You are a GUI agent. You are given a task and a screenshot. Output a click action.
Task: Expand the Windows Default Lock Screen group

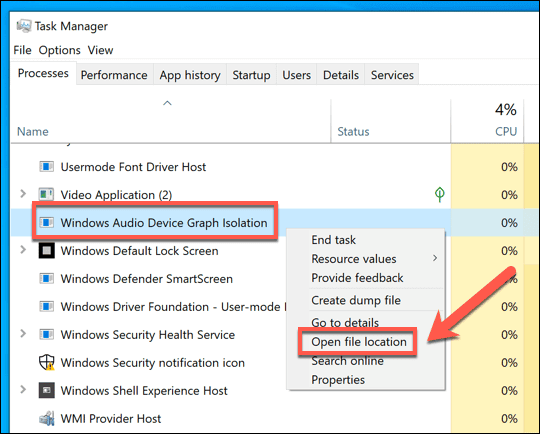coord(23,249)
